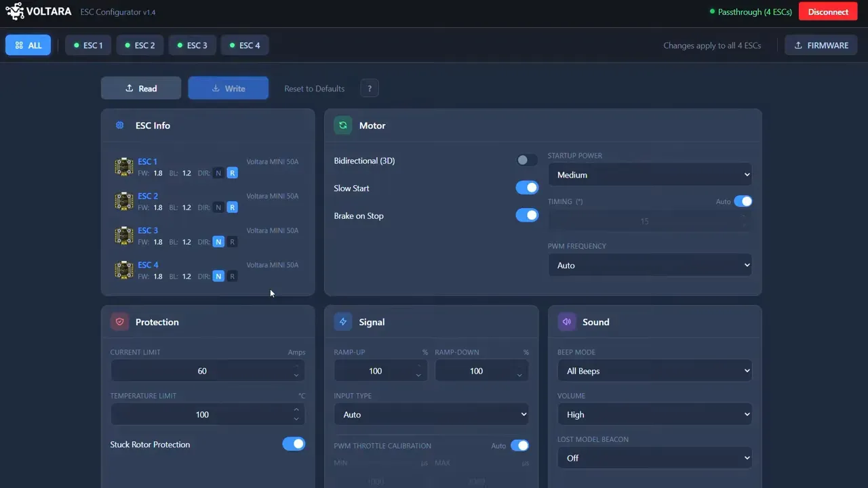Open the Beep Mode dropdown
Screen dimensions: 868x488
655,371
